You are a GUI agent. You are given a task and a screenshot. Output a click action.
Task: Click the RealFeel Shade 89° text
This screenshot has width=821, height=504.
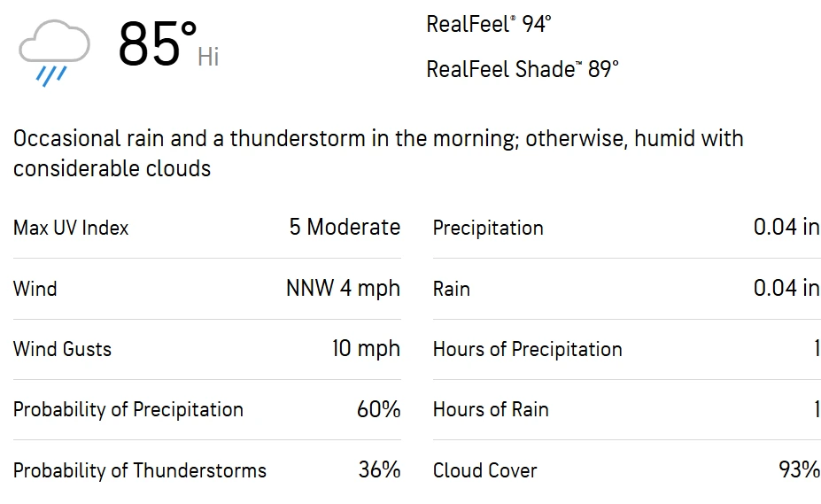click(522, 69)
